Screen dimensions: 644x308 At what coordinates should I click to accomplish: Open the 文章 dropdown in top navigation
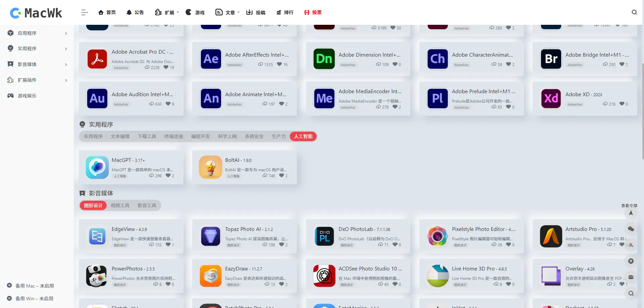[x=228, y=12]
